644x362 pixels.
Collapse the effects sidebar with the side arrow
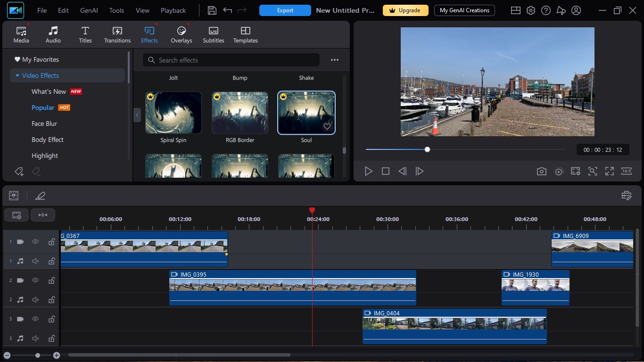click(137, 115)
